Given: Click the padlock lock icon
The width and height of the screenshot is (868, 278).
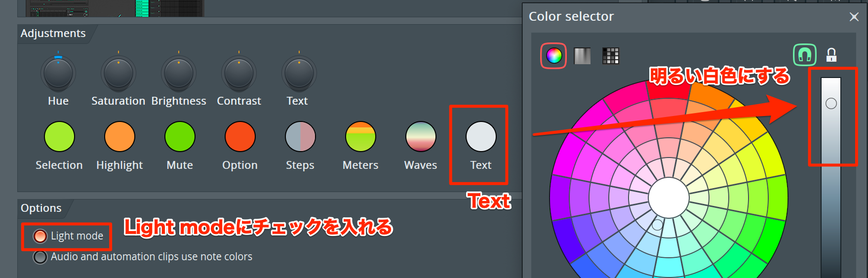Looking at the screenshot, I should pyautogui.click(x=831, y=55).
